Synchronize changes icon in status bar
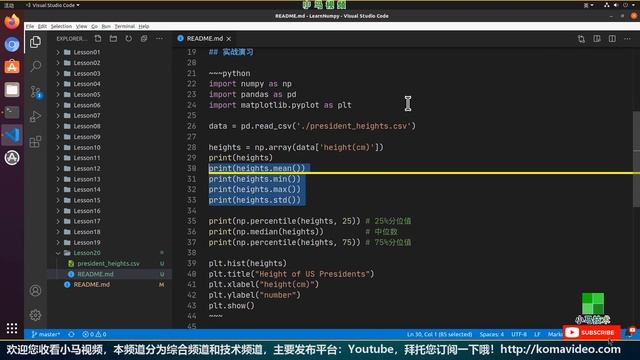 tap(71, 334)
